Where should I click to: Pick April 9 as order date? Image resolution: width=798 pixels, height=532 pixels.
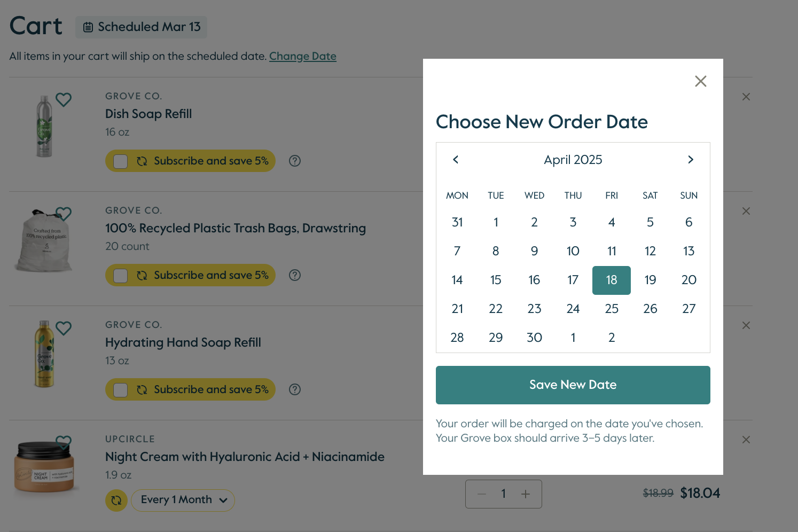point(534,251)
